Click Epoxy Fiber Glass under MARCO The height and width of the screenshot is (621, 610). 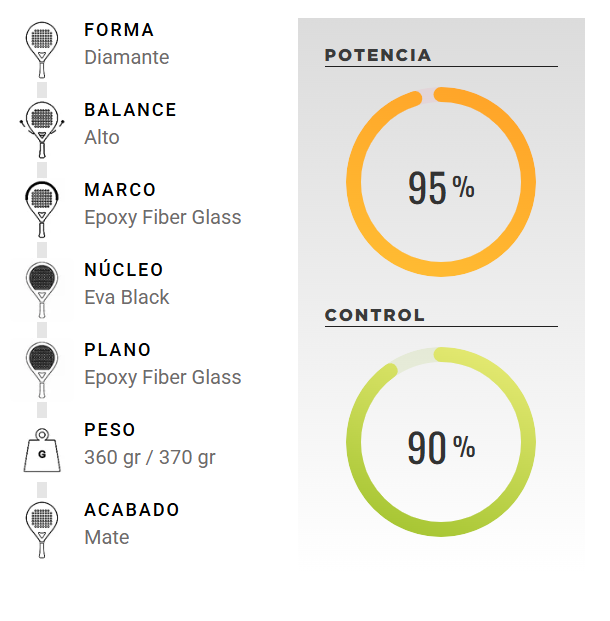[163, 217]
